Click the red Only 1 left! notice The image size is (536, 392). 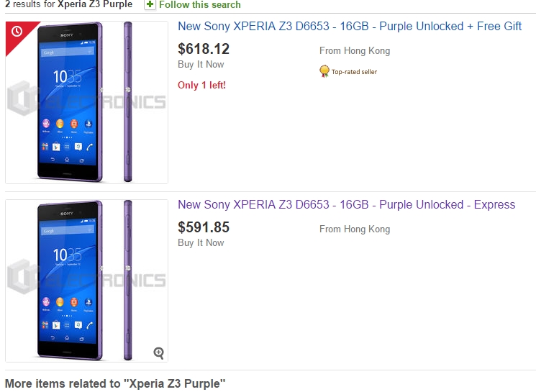[x=201, y=85]
